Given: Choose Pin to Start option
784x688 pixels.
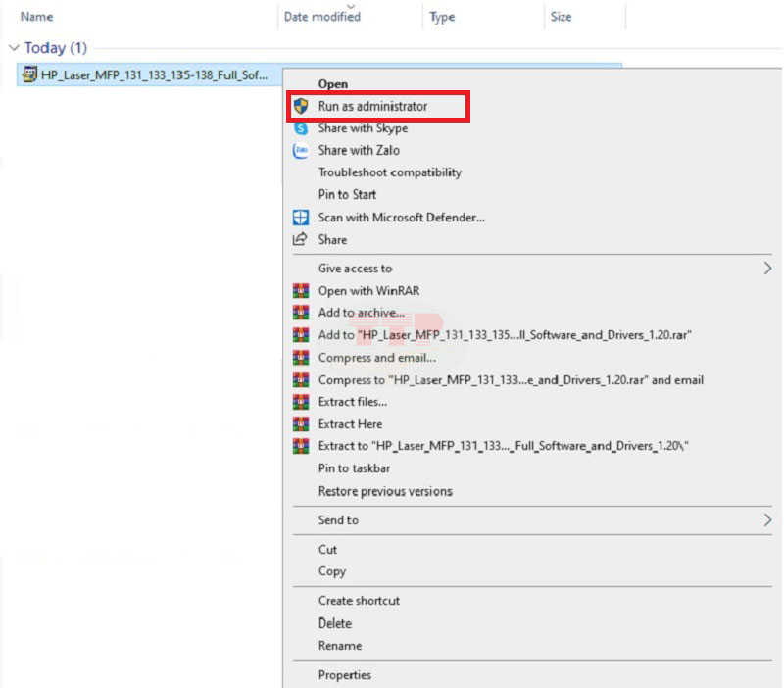Looking at the screenshot, I should pos(347,195).
